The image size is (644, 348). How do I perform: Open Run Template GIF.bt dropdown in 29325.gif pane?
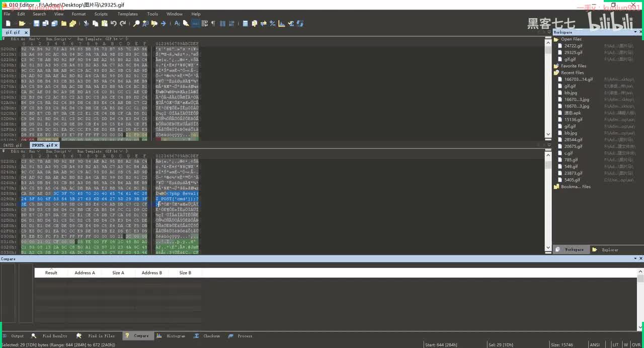click(100, 151)
